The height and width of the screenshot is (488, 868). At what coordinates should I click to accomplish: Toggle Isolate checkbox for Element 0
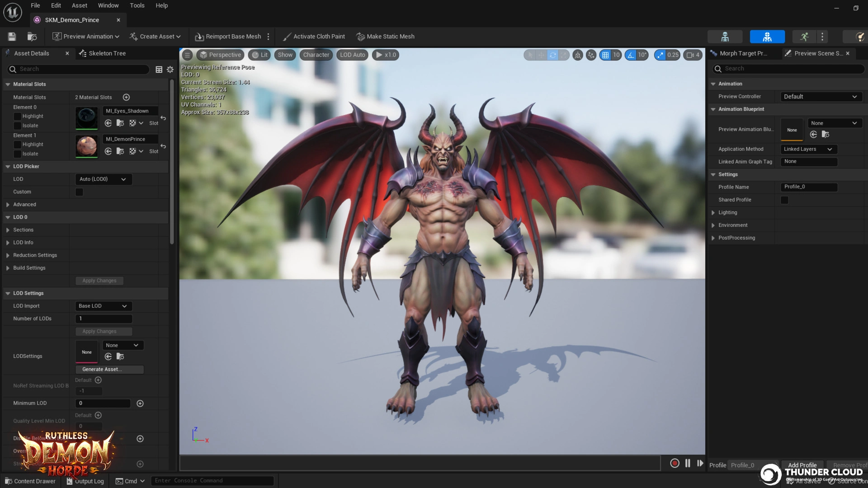[x=17, y=126]
